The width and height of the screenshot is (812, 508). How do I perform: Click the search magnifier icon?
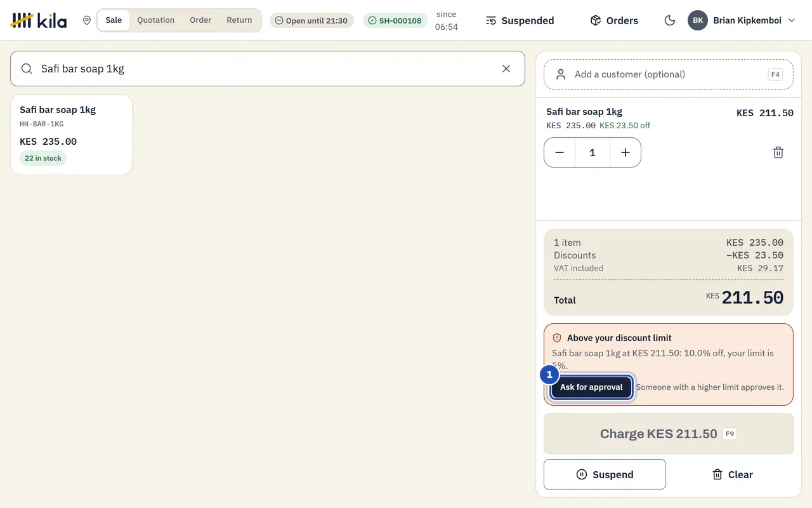pyautogui.click(x=27, y=69)
